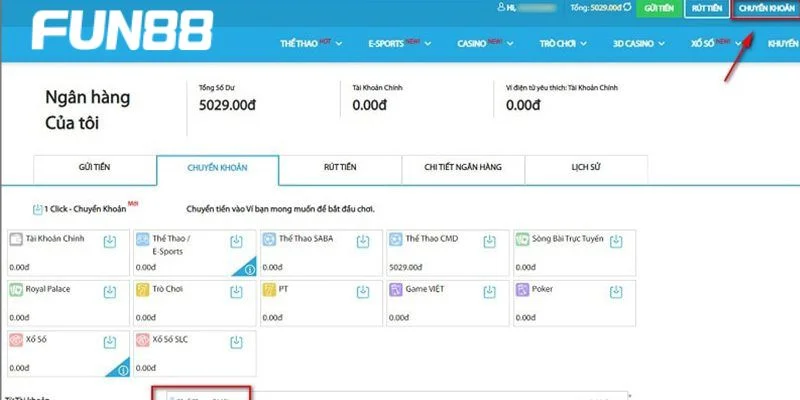Switch to the RÚT TIỀN tab
800x400 pixels.
pyautogui.click(x=340, y=168)
